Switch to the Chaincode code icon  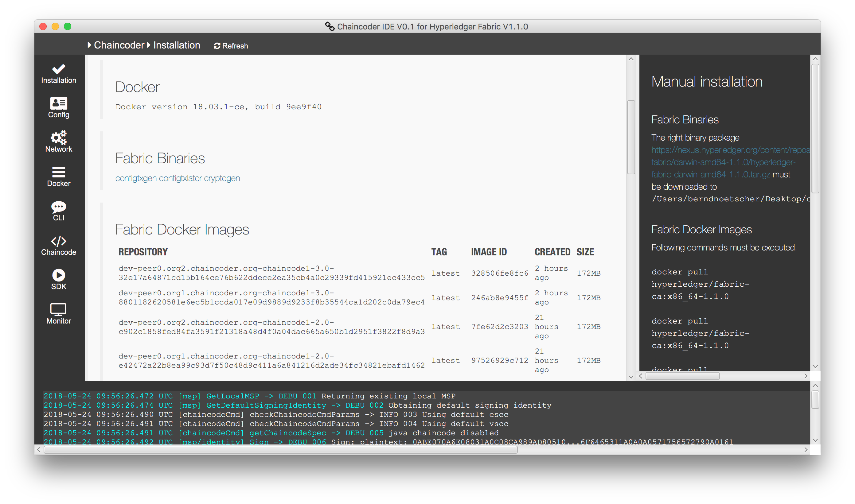click(58, 245)
